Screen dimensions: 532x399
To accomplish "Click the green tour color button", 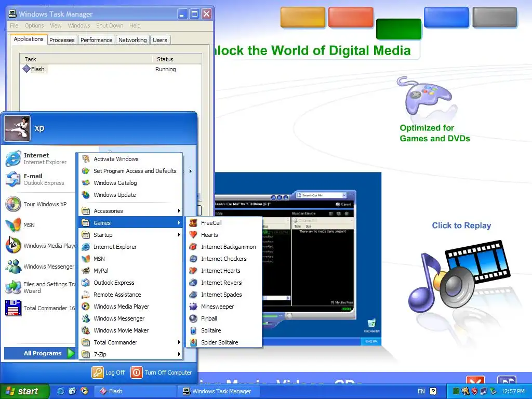I will tap(398, 29).
